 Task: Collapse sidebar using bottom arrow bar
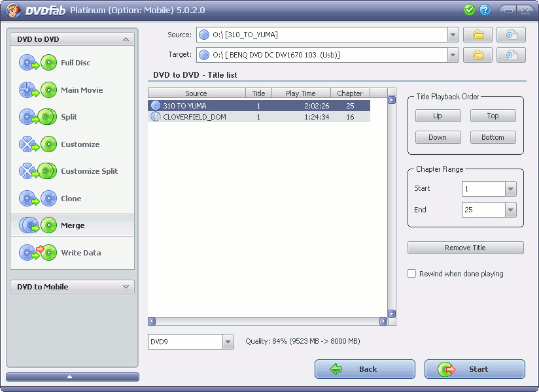point(73,377)
